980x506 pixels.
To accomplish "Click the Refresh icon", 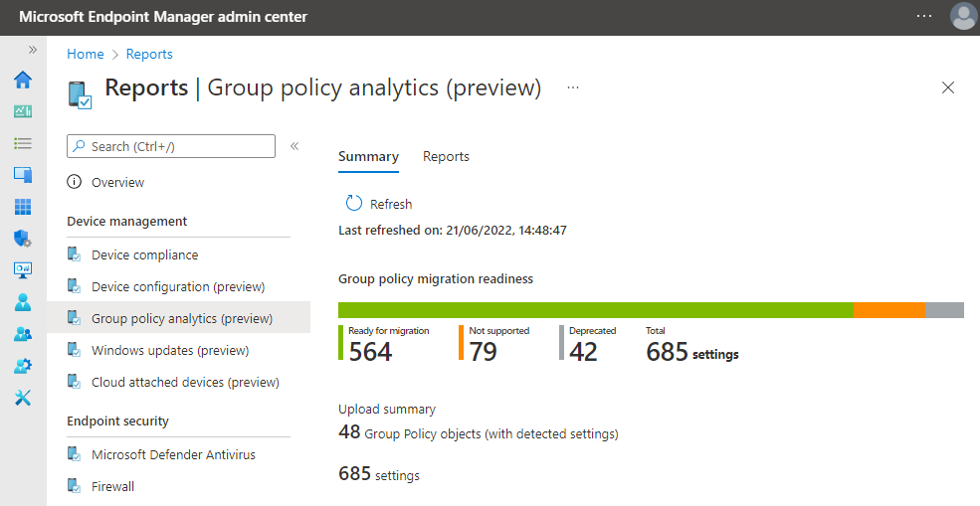I will 354,204.
